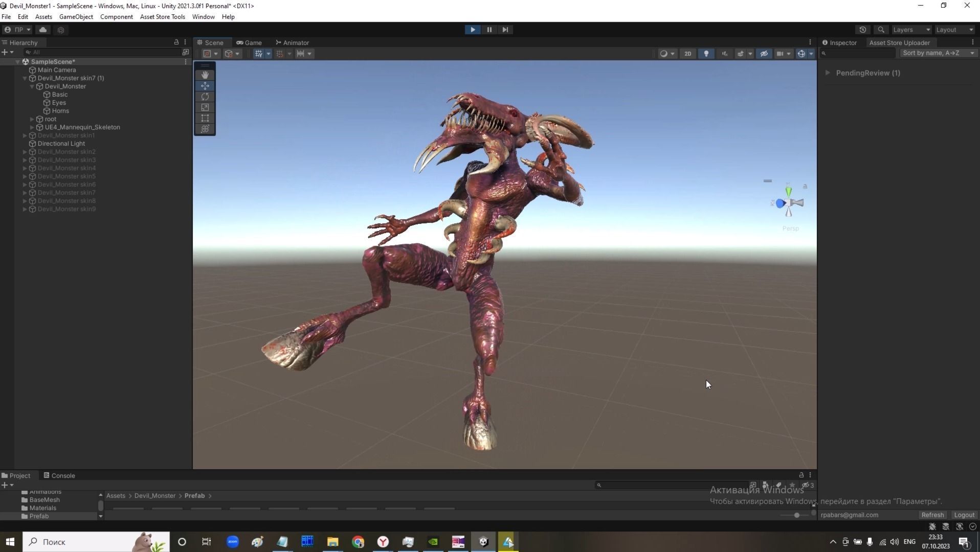980x552 pixels.
Task: Open the Layout dropdown
Action: pyautogui.click(x=954, y=30)
